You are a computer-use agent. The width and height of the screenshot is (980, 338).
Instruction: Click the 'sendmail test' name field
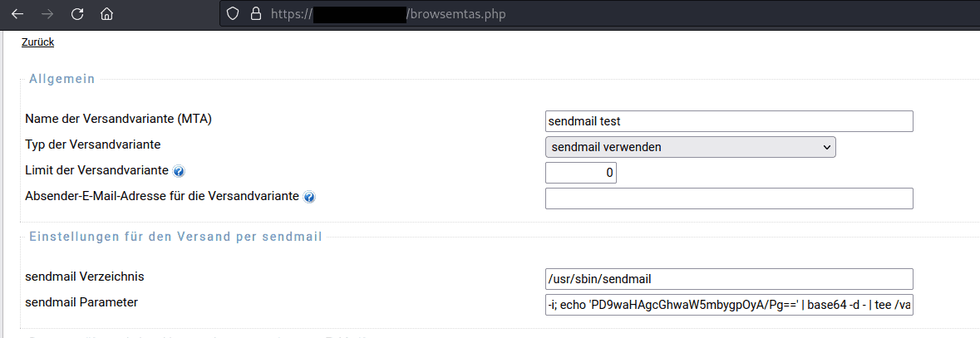729,121
